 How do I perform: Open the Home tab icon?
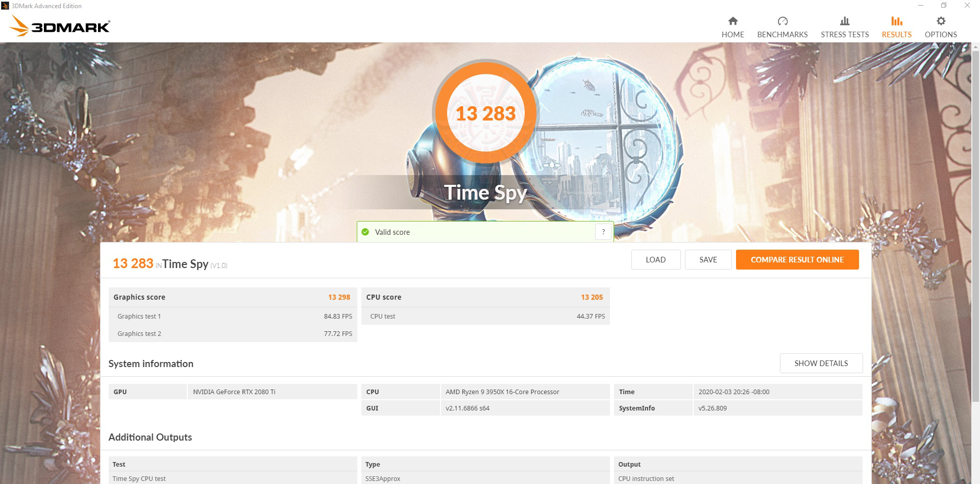coord(732,21)
